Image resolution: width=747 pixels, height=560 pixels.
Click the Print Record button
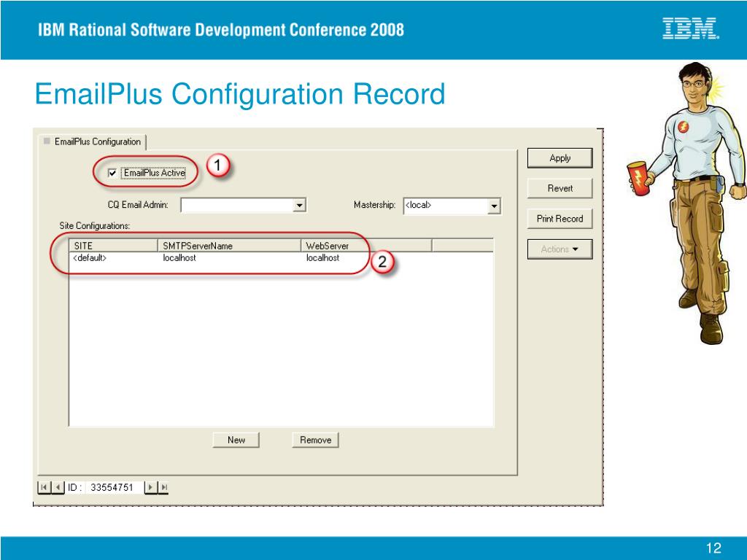[560, 219]
